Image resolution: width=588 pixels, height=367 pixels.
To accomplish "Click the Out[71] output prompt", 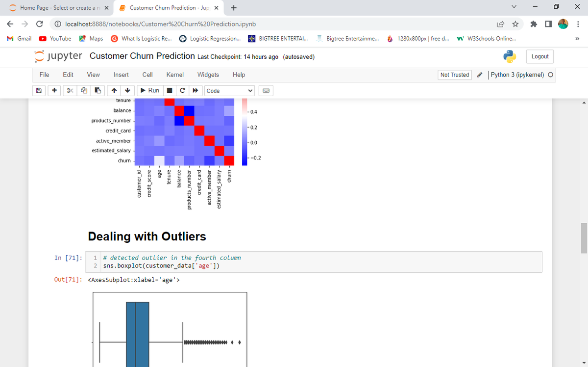I will tap(69, 280).
